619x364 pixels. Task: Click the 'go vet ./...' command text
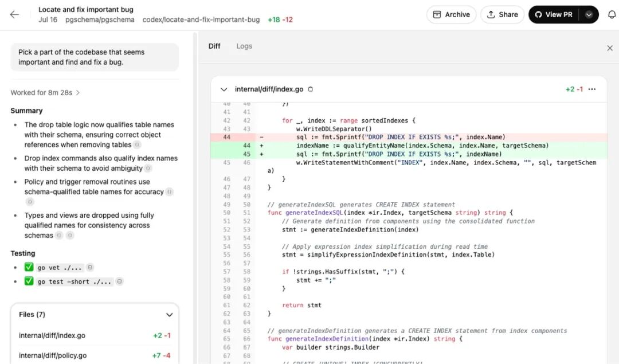click(60, 268)
